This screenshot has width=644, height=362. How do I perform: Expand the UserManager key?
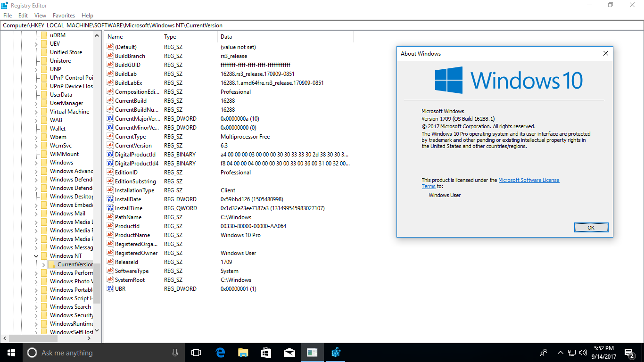36,103
